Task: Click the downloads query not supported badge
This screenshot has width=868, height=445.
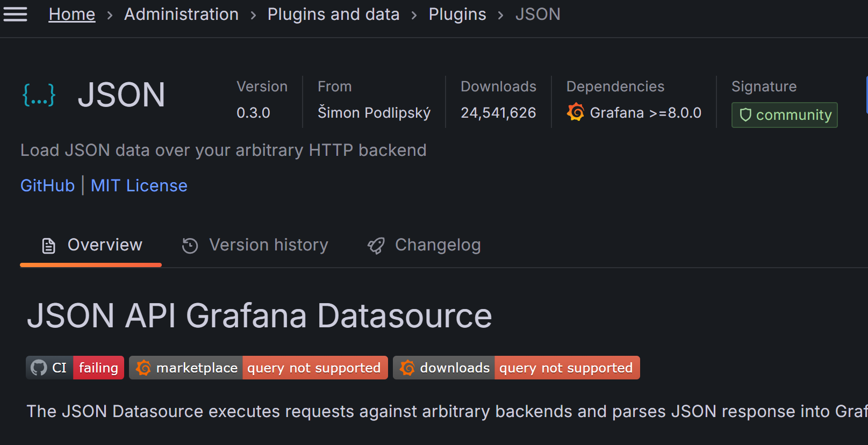Action: (517, 368)
